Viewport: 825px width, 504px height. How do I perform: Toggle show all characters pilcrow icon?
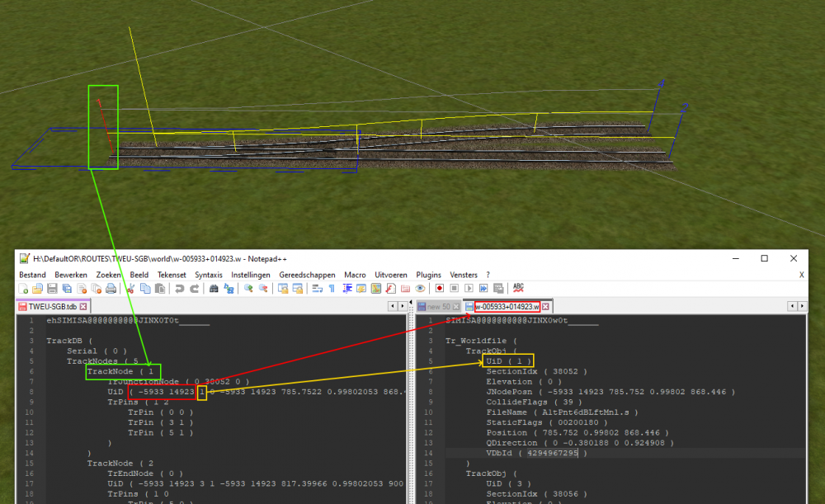point(331,289)
